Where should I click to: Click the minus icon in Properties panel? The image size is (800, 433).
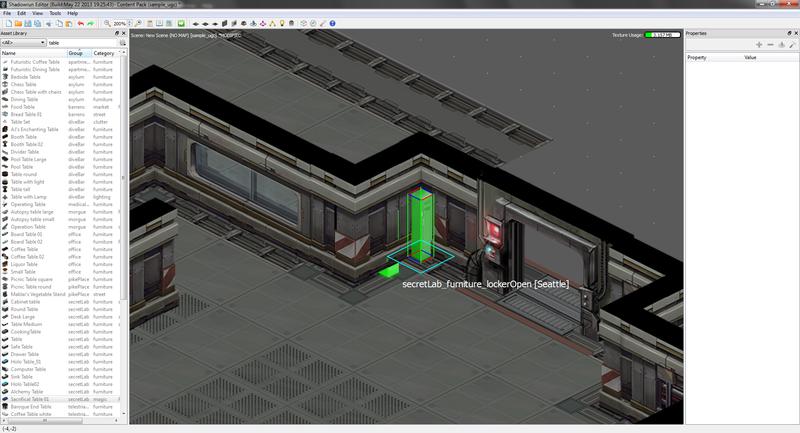(x=770, y=45)
